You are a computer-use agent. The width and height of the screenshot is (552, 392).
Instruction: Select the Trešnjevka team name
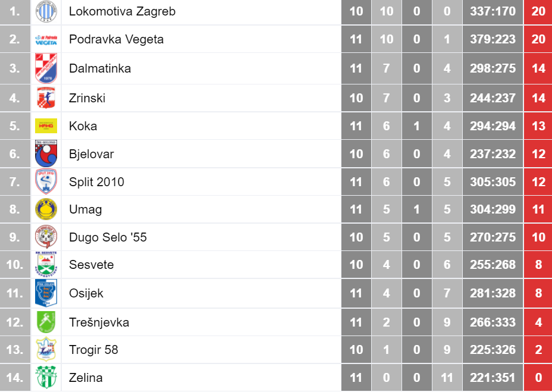(99, 322)
